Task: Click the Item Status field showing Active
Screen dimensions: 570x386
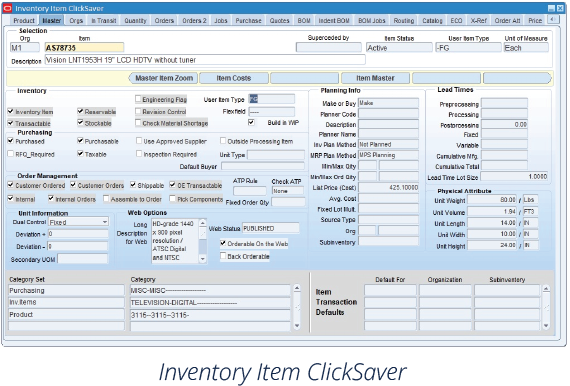Action: [399, 48]
